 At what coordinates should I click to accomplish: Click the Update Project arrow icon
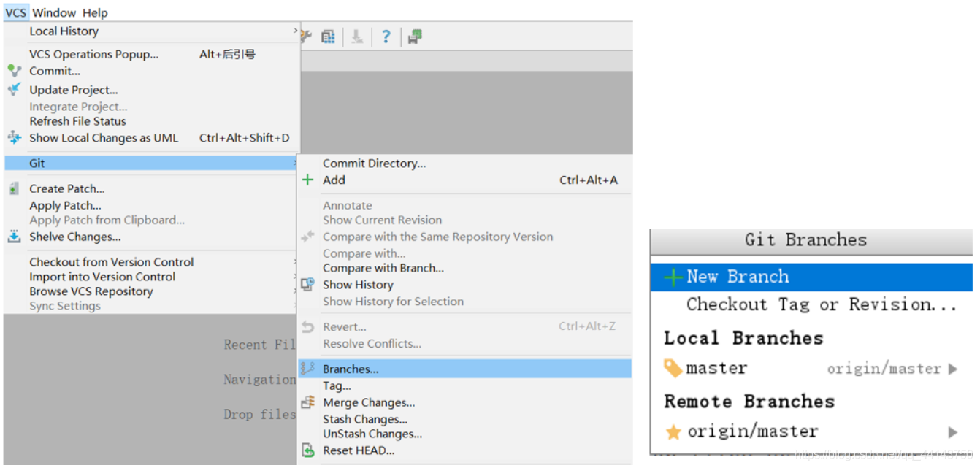pyautogui.click(x=15, y=90)
